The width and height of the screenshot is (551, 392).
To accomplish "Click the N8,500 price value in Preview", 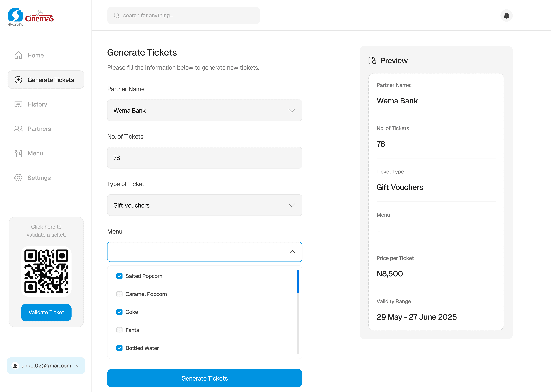I will 390,274.
